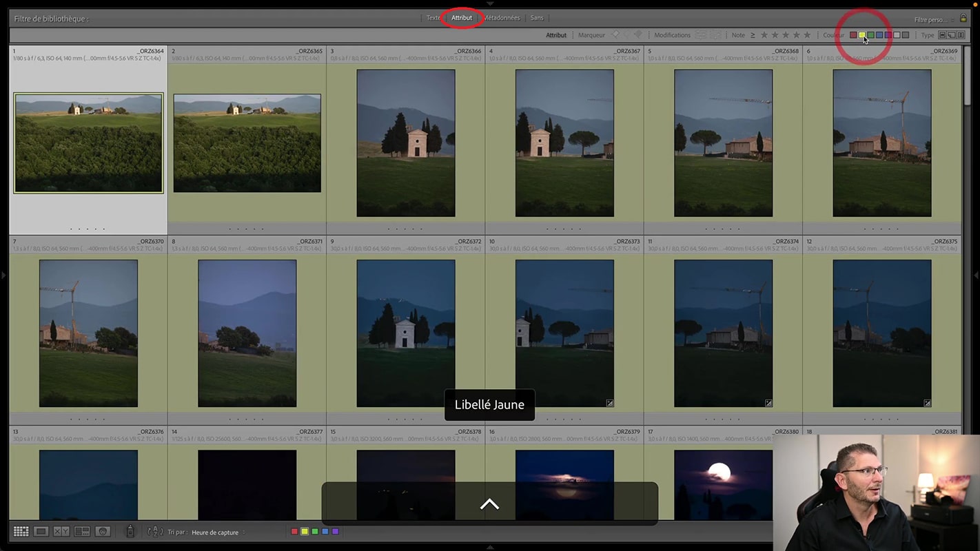Switch to Texte filter tab
This screenshot has width=980, height=551.
pos(433,18)
